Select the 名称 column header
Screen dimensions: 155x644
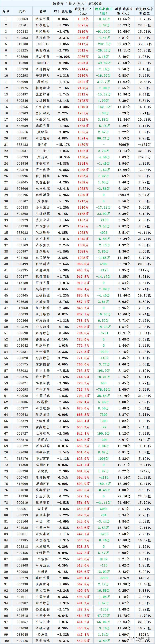[42, 11]
